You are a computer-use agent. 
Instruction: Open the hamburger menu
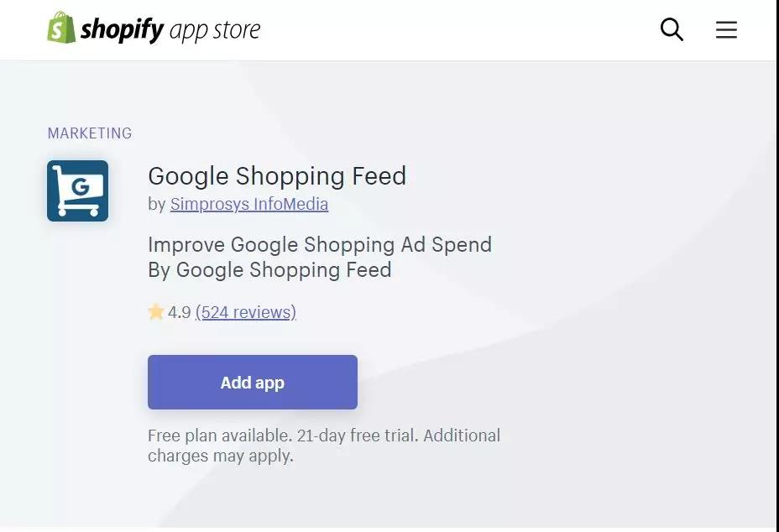click(x=726, y=30)
